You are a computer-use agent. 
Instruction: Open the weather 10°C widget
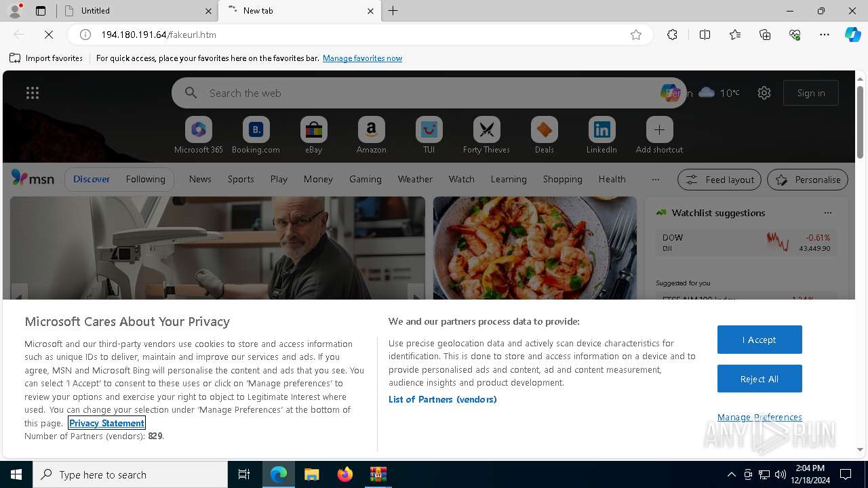point(719,93)
